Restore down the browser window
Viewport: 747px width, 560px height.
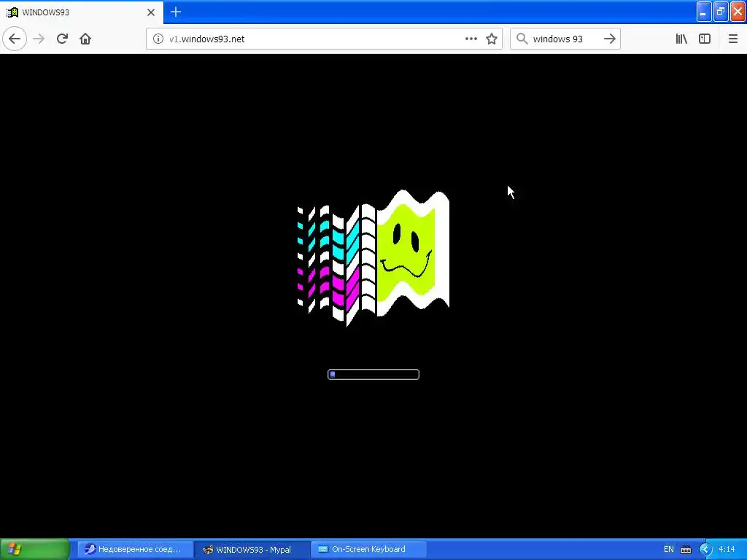click(x=721, y=12)
